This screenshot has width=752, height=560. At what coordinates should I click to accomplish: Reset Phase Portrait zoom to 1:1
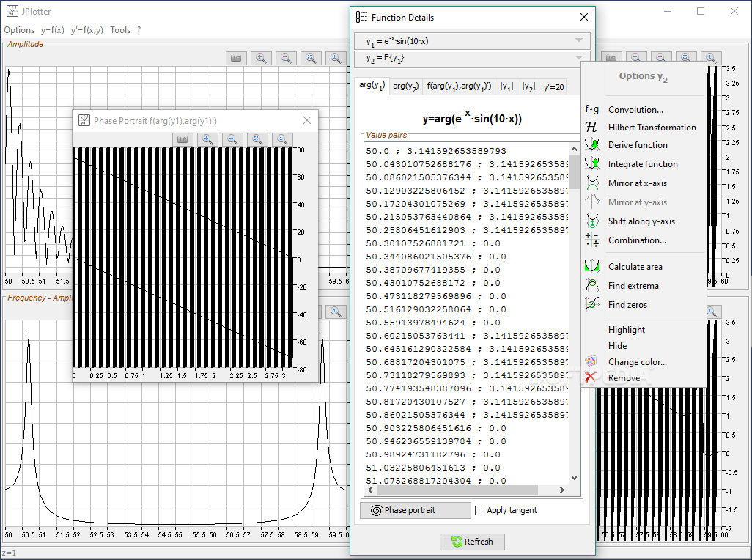pos(282,139)
